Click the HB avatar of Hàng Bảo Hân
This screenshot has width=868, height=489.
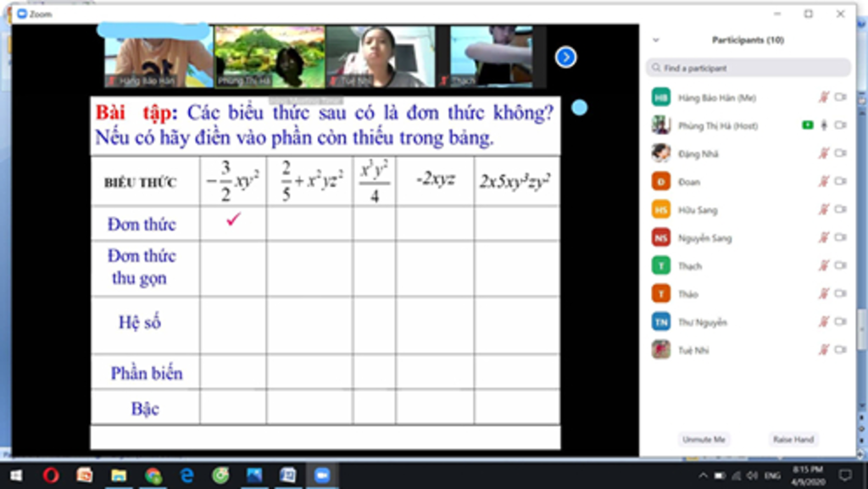pyautogui.click(x=661, y=97)
